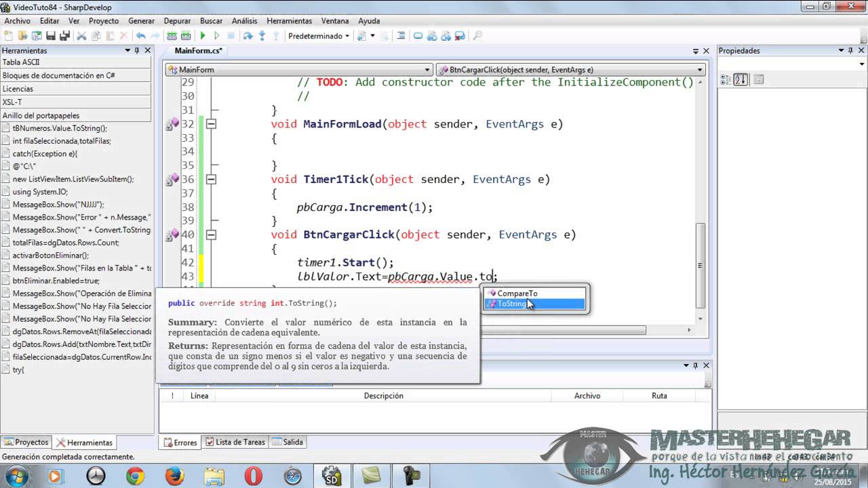Collapse the MainFormLoad method fold
The image size is (868, 488).
[211, 124]
